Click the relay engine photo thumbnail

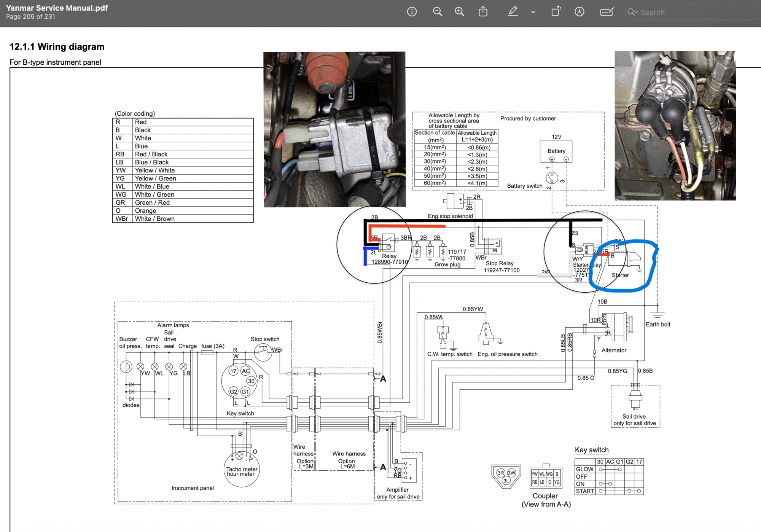click(x=334, y=129)
